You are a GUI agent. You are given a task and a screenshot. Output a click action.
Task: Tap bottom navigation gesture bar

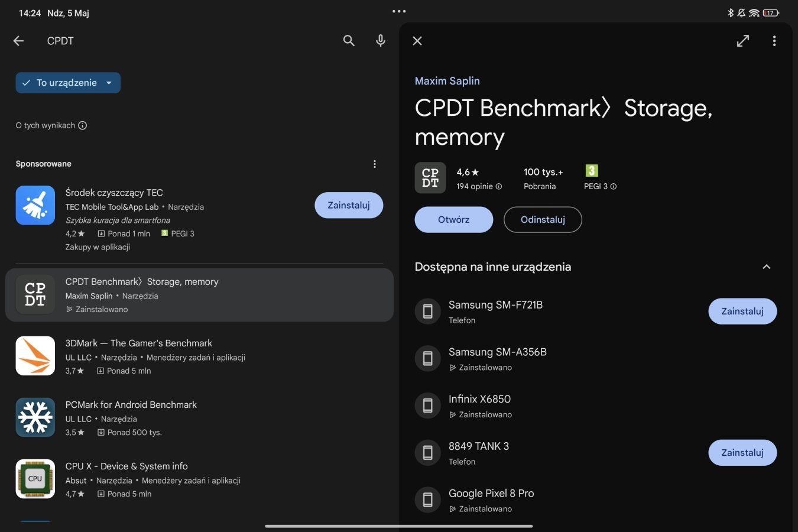tap(399, 526)
